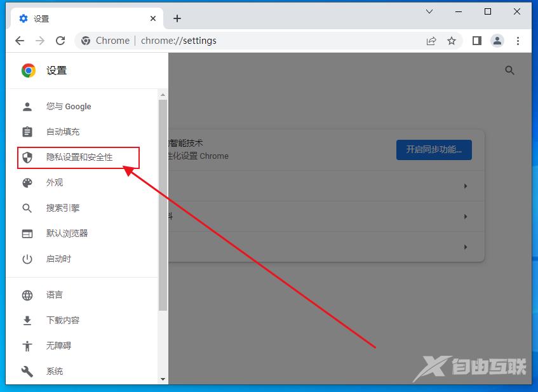Image resolution: width=538 pixels, height=392 pixels.
Task: Click inside the chrome://settings address bar
Action: pos(254,40)
